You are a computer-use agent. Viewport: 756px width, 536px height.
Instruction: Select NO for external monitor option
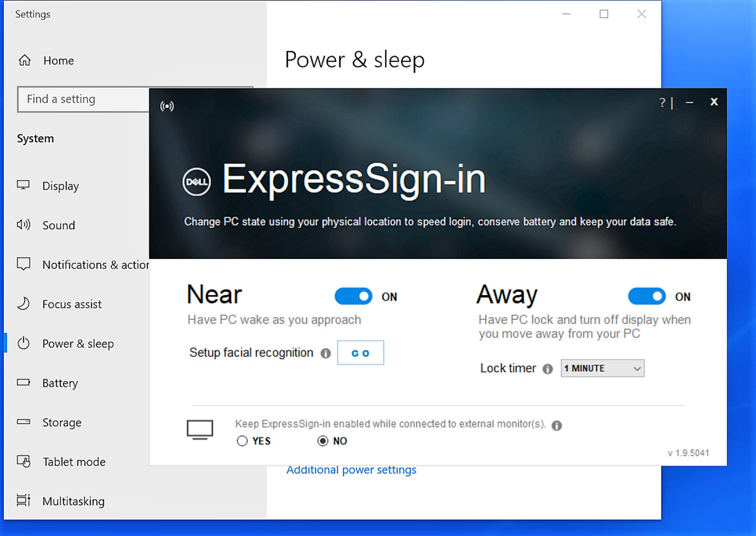(322, 441)
